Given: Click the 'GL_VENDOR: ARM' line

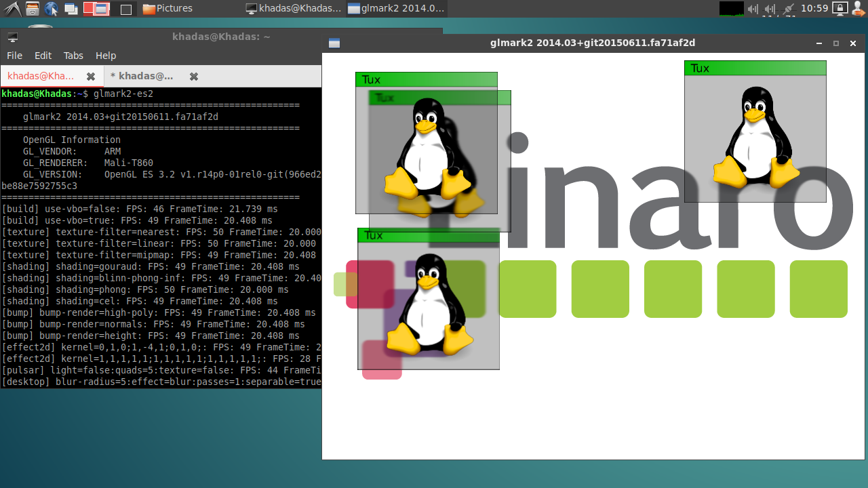Looking at the screenshot, I should pyautogui.click(x=72, y=151).
